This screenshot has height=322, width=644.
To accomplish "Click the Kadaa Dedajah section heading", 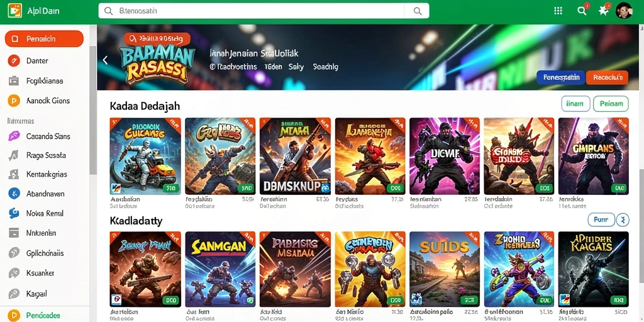I will pos(145,106).
